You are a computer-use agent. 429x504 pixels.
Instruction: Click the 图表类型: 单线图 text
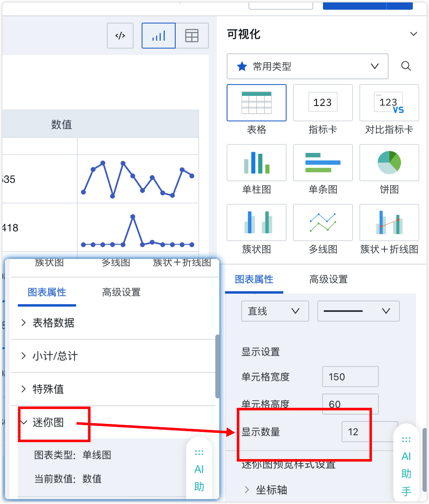click(73, 455)
